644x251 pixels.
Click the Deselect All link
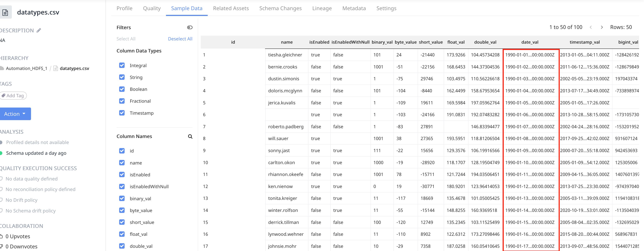click(180, 39)
